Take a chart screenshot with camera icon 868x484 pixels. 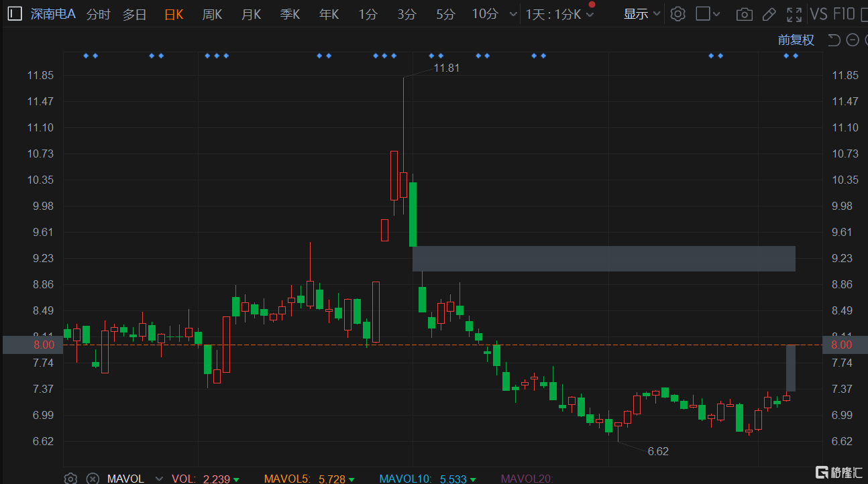point(743,14)
